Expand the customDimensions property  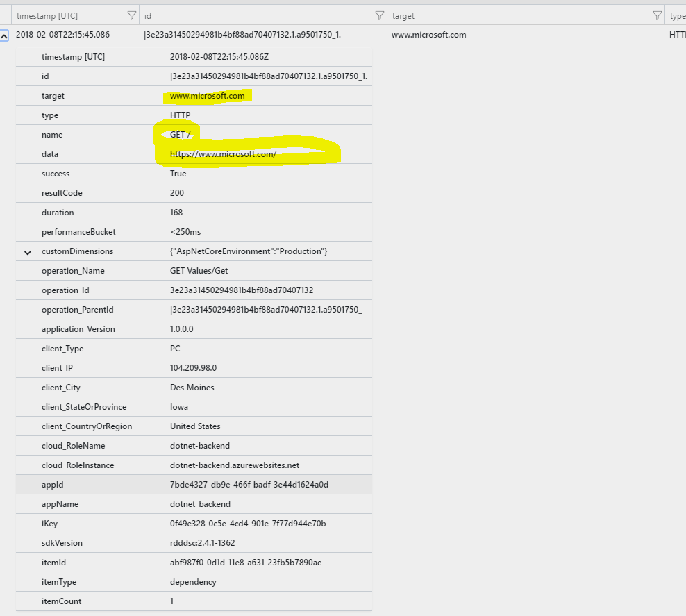click(26, 251)
